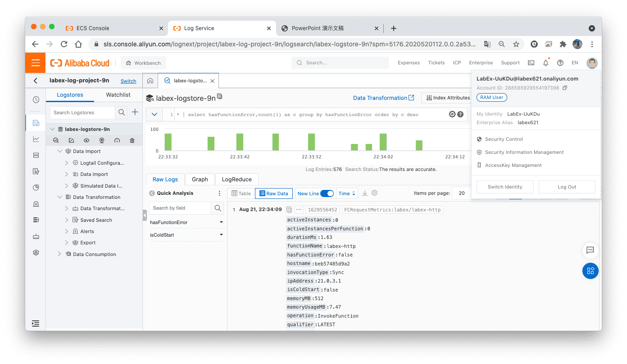Viewport: 627px width, 364px height.
Task: Click the notification bell icon
Action: click(545, 63)
